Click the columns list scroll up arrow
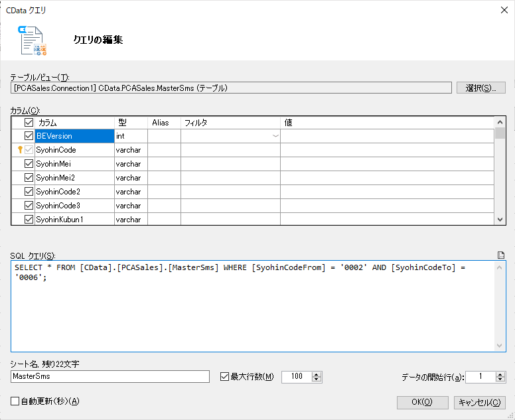Viewport: 515px width, 420px height. tap(500, 122)
